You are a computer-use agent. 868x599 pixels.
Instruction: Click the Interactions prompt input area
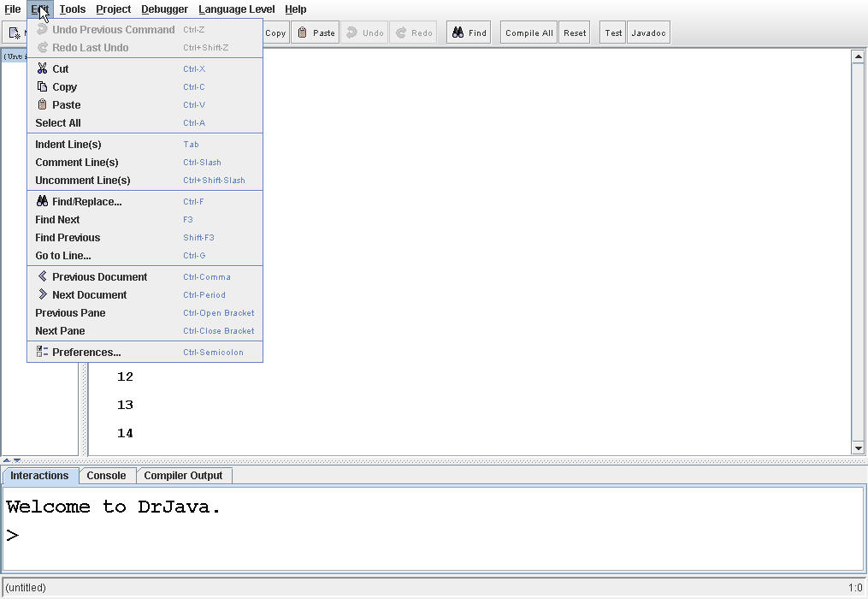pyautogui.click(x=434, y=536)
